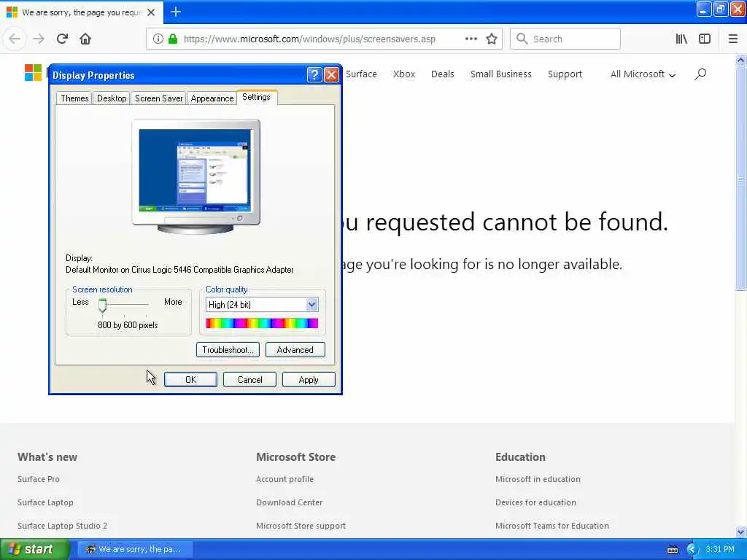Open the Windows start menu
This screenshot has width=747, height=560.
tap(34, 550)
